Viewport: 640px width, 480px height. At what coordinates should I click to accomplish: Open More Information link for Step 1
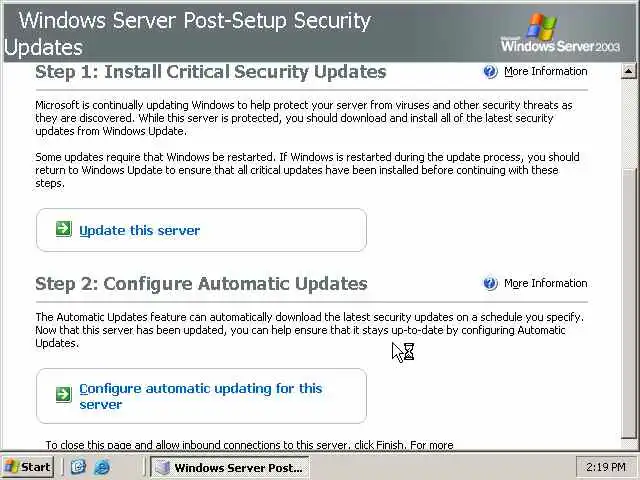click(x=545, y=72)
